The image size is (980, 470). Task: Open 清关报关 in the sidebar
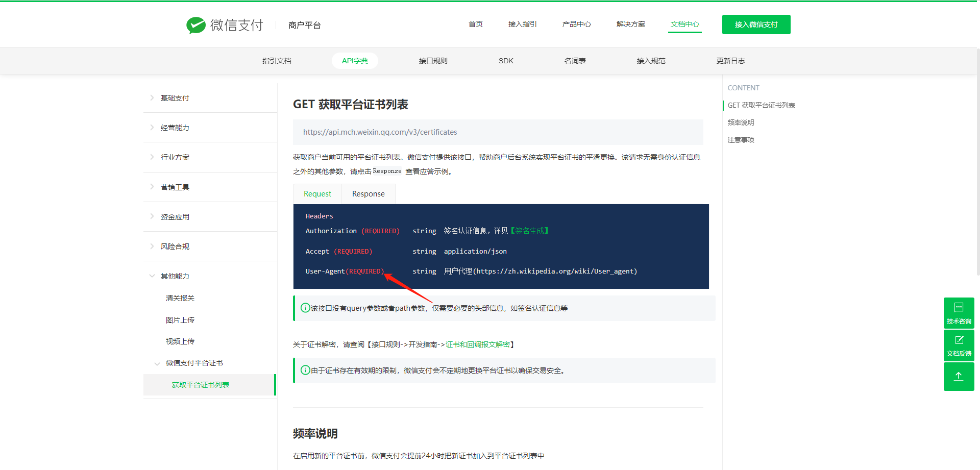(180, 298)
